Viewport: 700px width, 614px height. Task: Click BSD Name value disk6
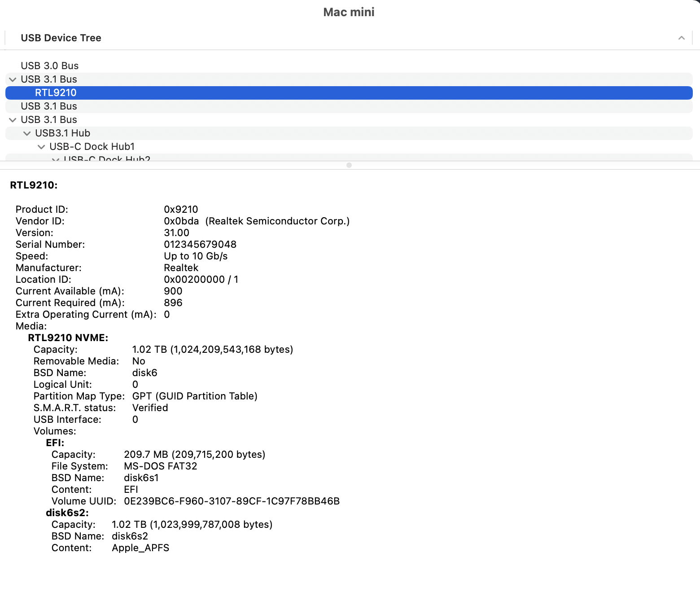tap(144, 373)
